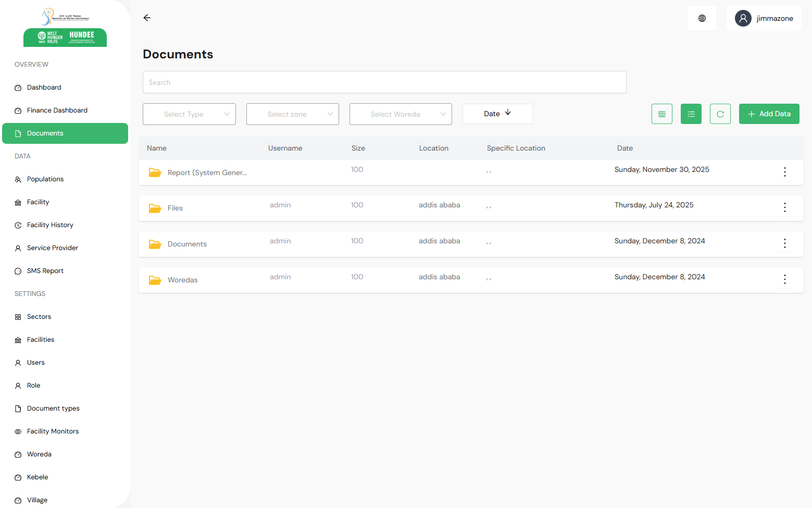Click into the Search field
This screenshot has width=812, height=508.
pyautogui.click(x=384, y=82)
